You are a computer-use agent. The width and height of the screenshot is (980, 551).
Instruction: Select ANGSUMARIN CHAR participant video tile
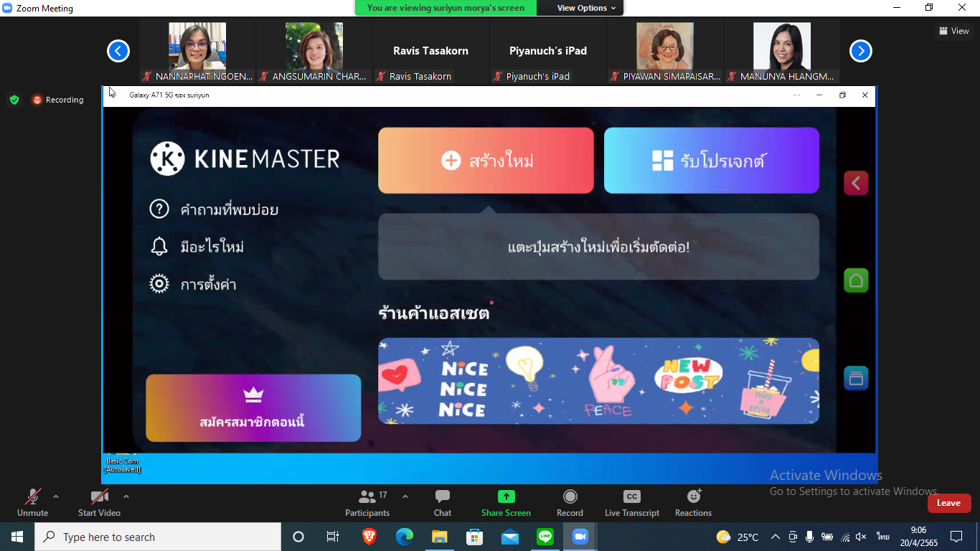pos(314,52)
